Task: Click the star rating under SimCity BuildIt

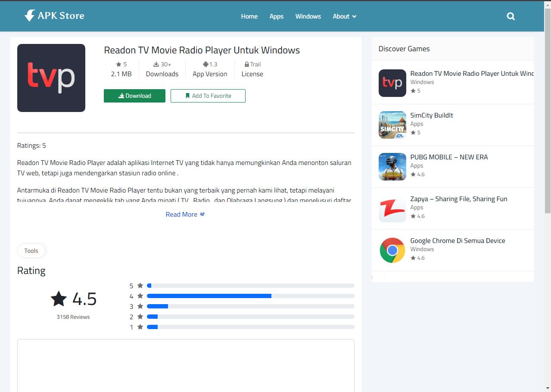Action: pos(415,133)
